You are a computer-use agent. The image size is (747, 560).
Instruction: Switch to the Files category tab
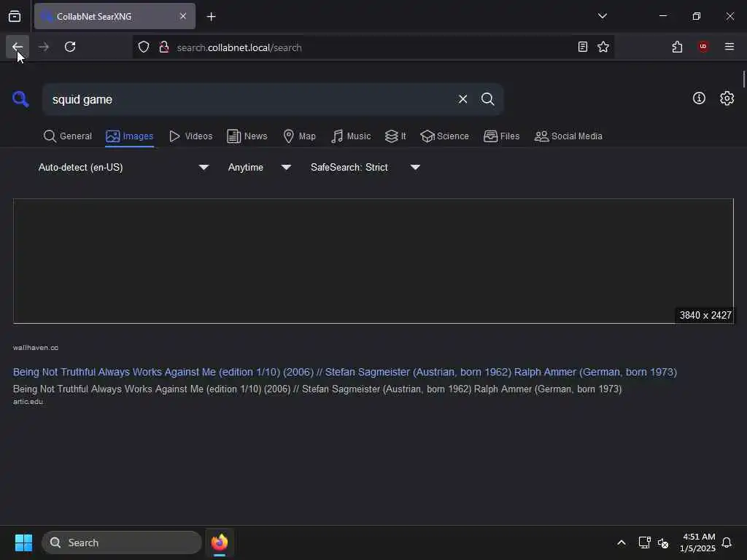501,136
